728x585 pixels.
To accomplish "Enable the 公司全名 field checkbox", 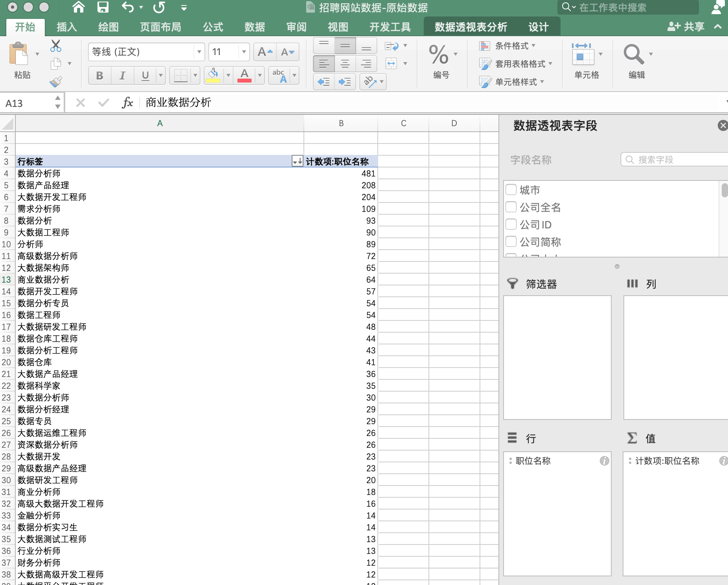I will pos(511,207).
